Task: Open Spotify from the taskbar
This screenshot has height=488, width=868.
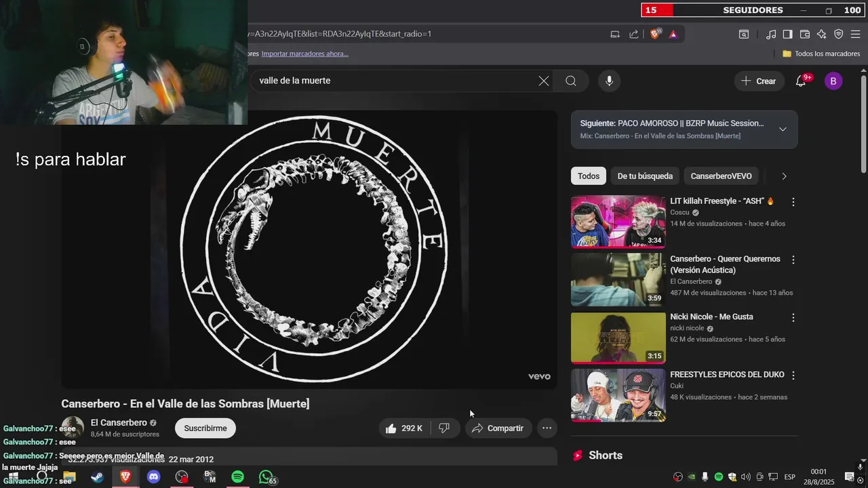Action: [237, 477]
